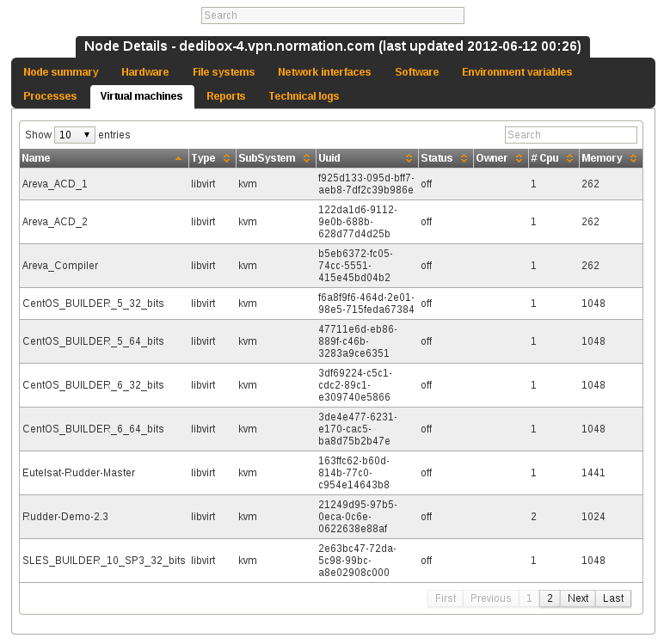Click the Uuid starting with 122da1d6
The height and width of the screenshot is (644, 670).
coord(358,222)
